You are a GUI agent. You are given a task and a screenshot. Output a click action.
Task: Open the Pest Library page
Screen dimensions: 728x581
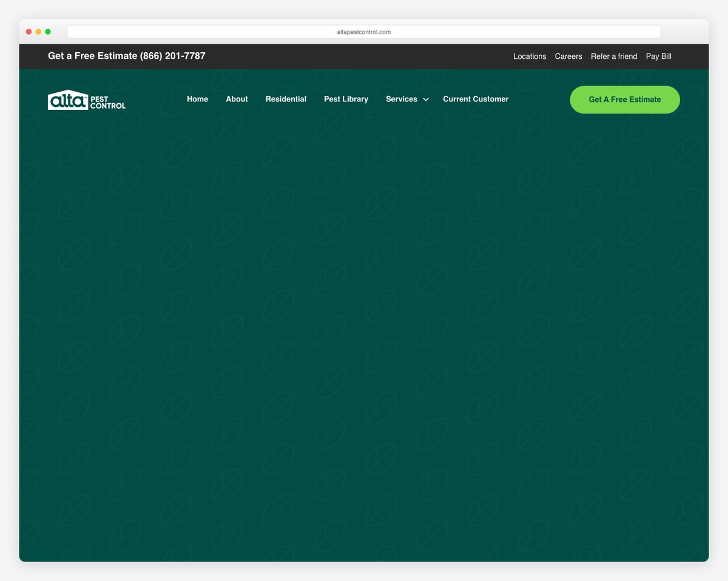(346, 99)
